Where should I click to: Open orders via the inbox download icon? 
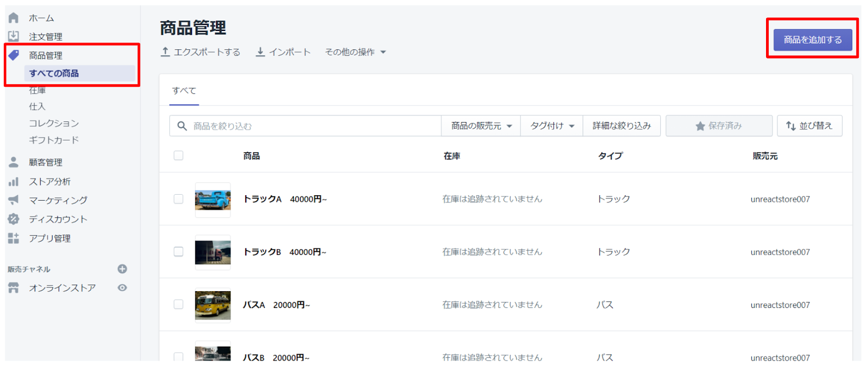click(14, 36)
